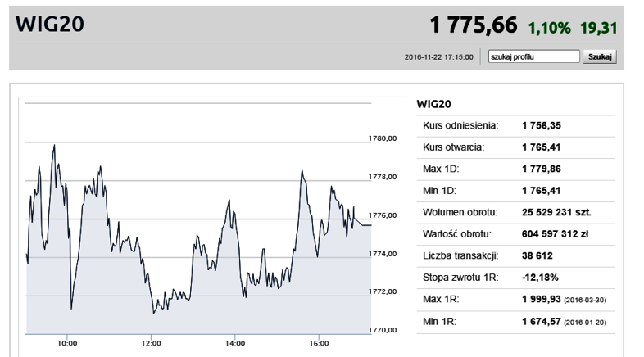Select the Max 1D label
Screen dimensions: 644x357
[441, 169]
